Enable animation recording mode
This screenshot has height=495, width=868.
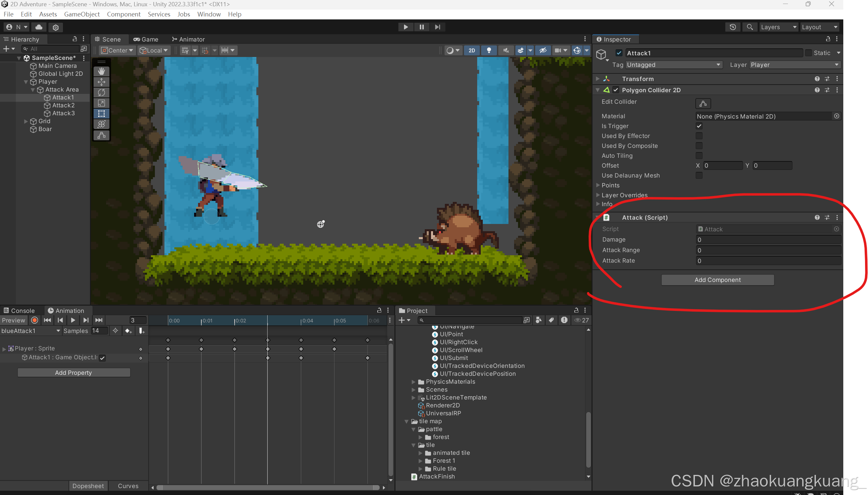pyautogui.click(x=34, y=320)
